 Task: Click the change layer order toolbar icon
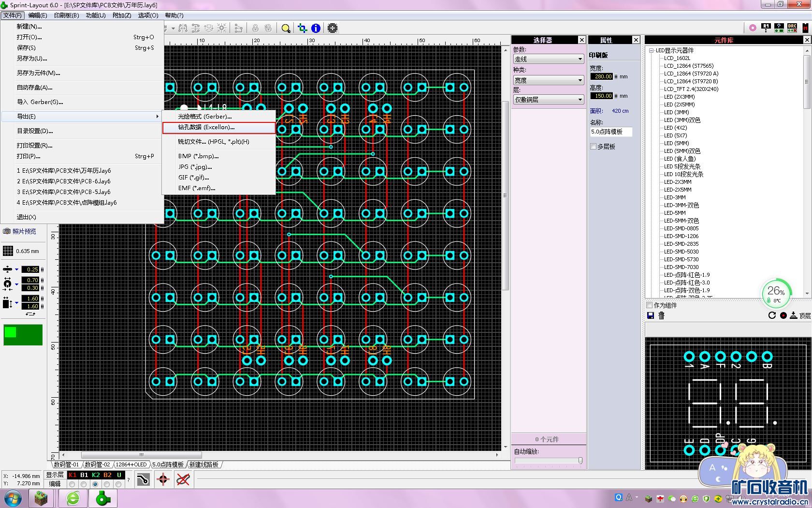tap(209, 28)
